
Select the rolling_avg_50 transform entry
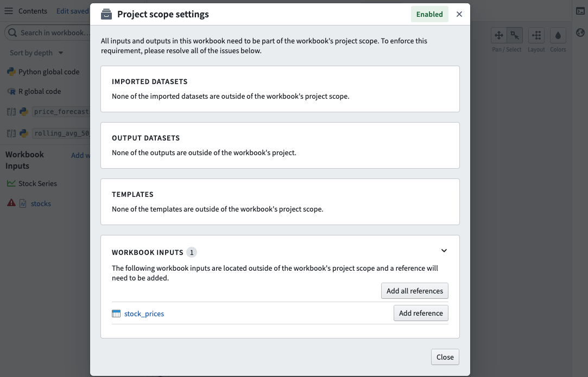pyautogui.click(x=61, y=133)
